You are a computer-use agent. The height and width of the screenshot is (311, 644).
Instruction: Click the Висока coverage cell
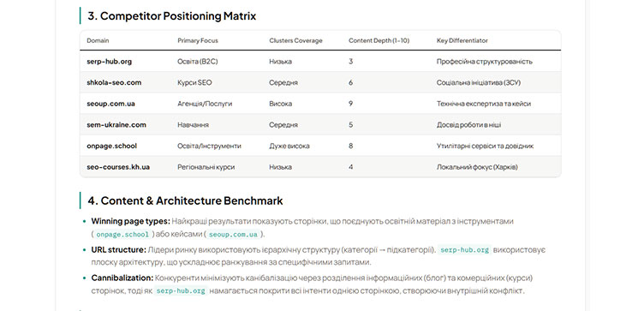(x=281, y=104)
